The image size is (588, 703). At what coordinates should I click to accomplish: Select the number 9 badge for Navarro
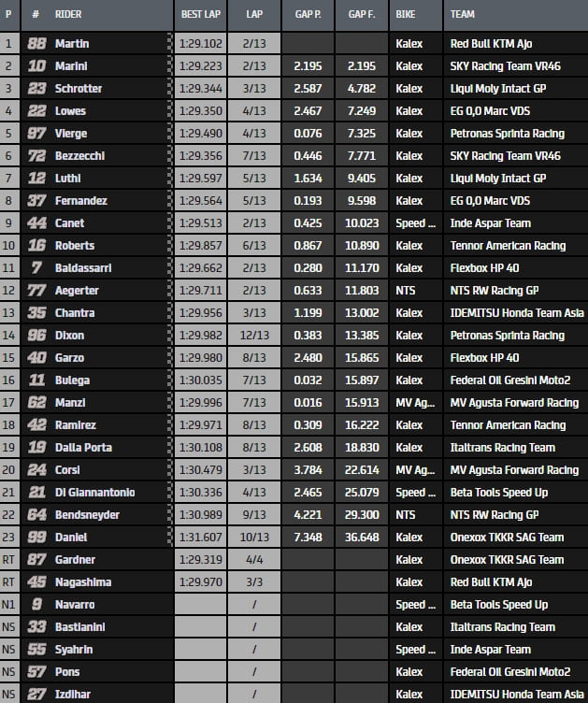coord(36,604)
